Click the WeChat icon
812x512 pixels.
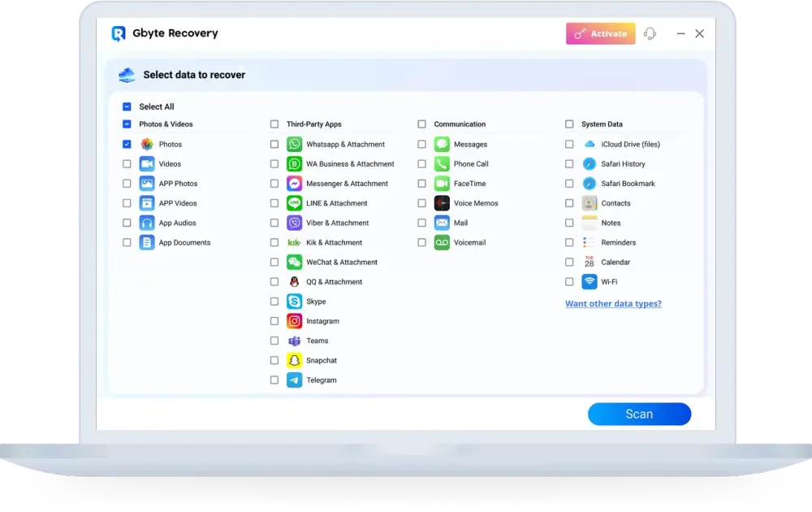pyautogui.click(x=294, y=263)
